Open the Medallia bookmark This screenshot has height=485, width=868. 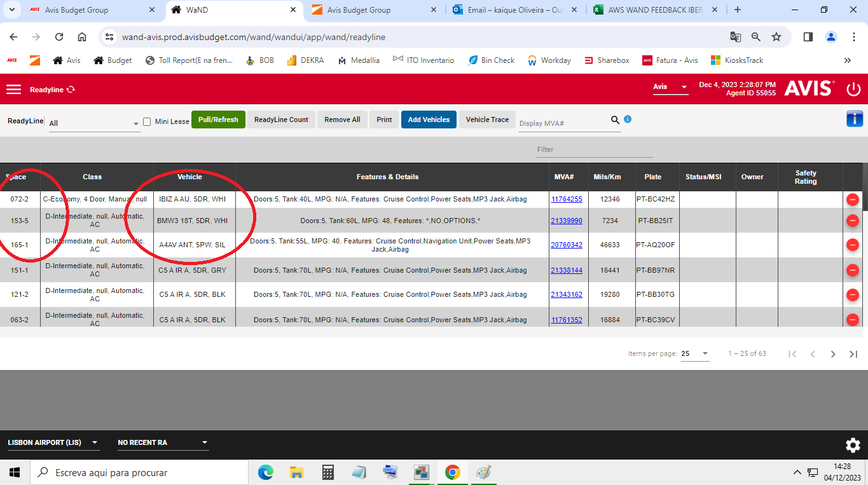point(359,60)
